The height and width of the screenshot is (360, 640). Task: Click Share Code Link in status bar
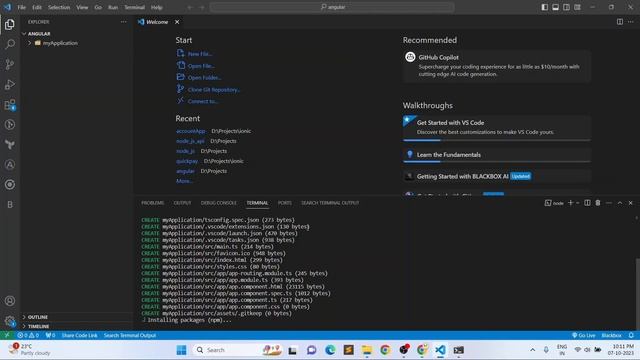click(x=80, y=335)
